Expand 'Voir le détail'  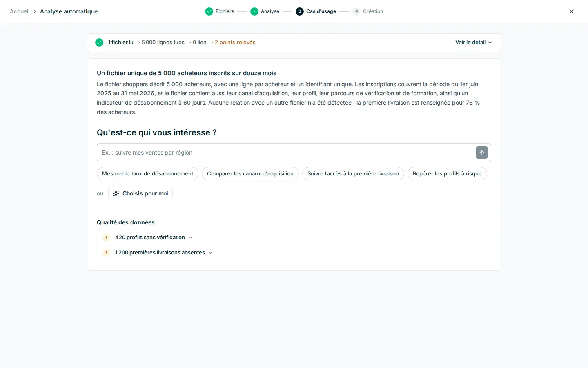474,43
